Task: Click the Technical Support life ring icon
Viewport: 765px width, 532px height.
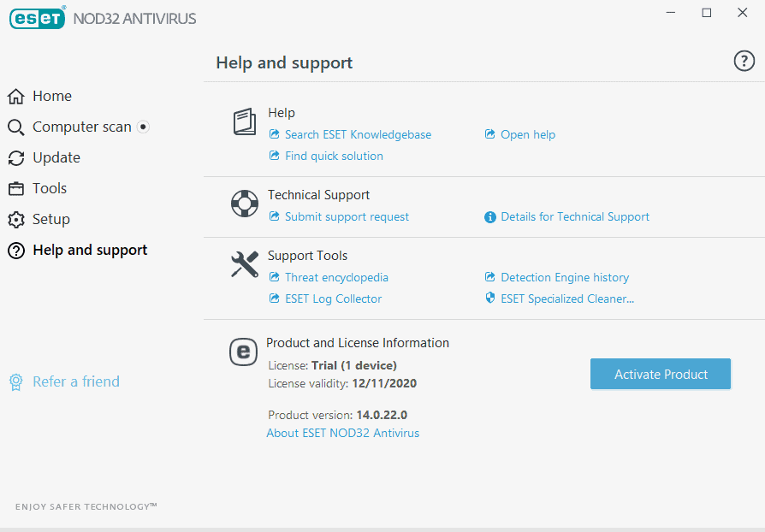Action: click(244, 204)
